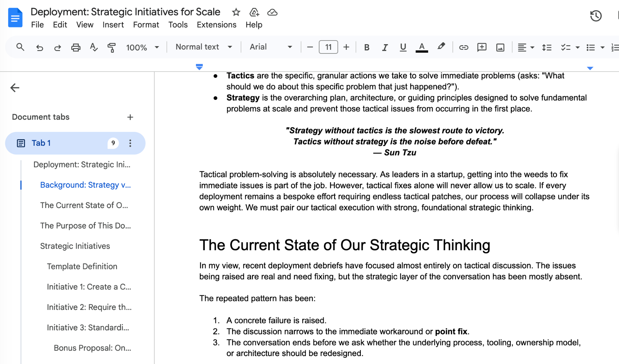The height and width of the screenshot is (364, 619).
Task: Open the Extensions menu
Action: pos(216,25)
